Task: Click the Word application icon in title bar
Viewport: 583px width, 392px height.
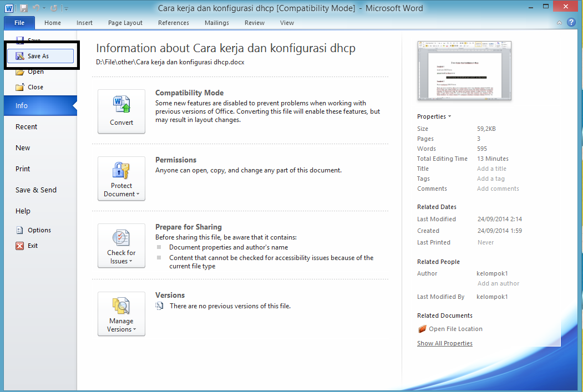Action: pyautogui.click(x=9, y=8)
